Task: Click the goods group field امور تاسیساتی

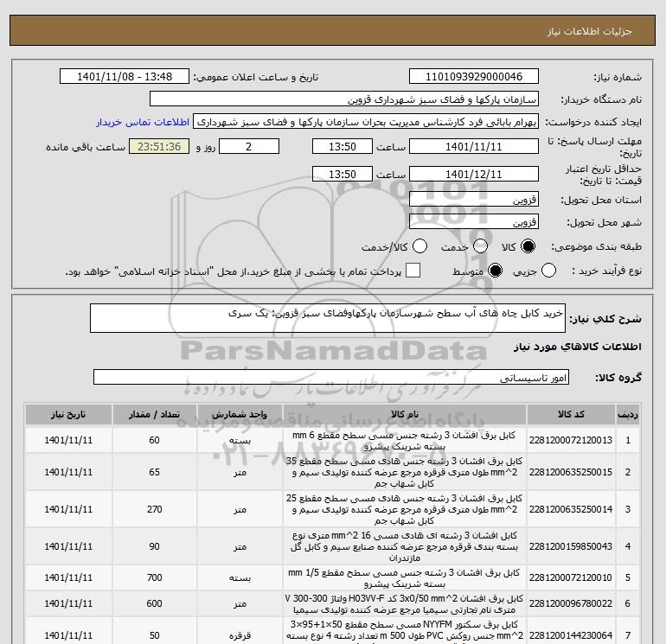Action: 331,378
